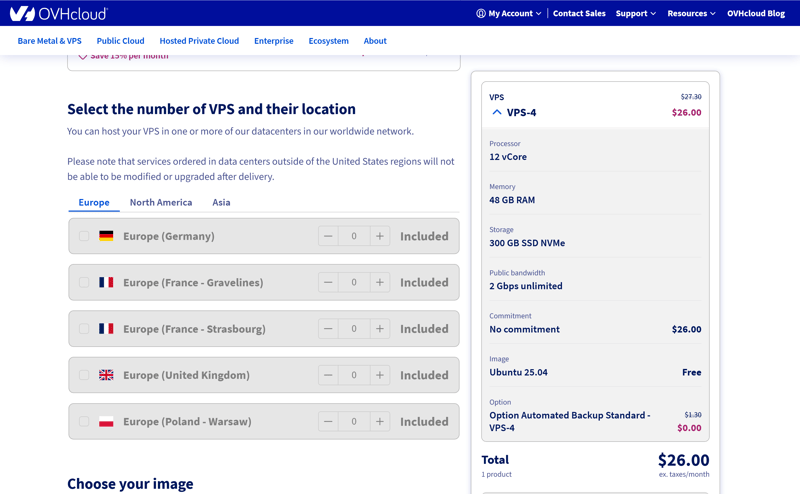Click the Strasbourg quantity input field
Image resolution: width=800 pixels, height=494 pixels.
354,329
